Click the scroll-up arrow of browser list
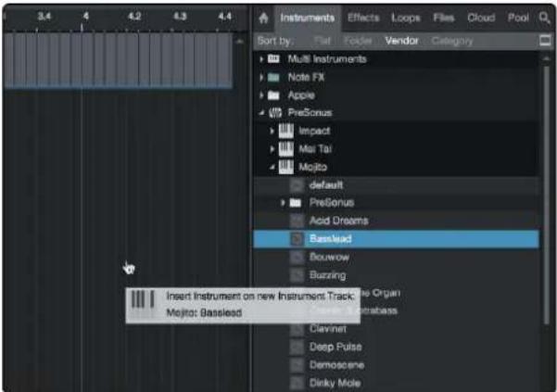Viewport: 557px width, 392px height. (547, 58)
